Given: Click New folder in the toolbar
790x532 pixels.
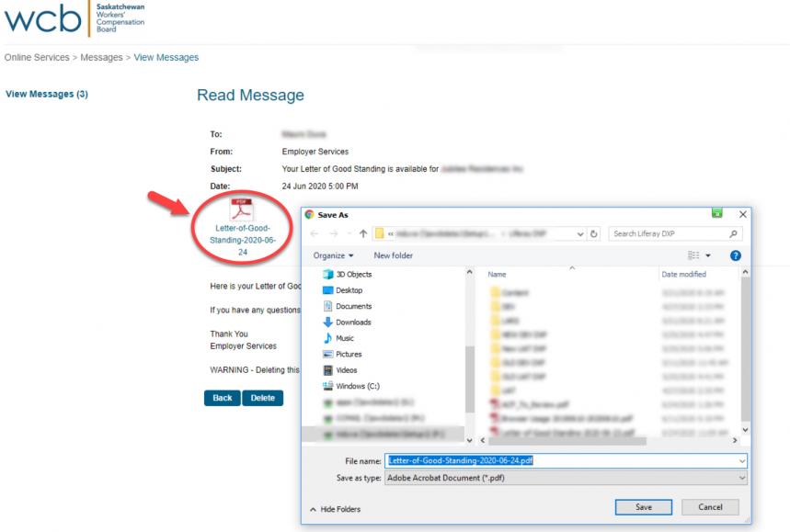Looking at the screenshot, I should 393,255.
